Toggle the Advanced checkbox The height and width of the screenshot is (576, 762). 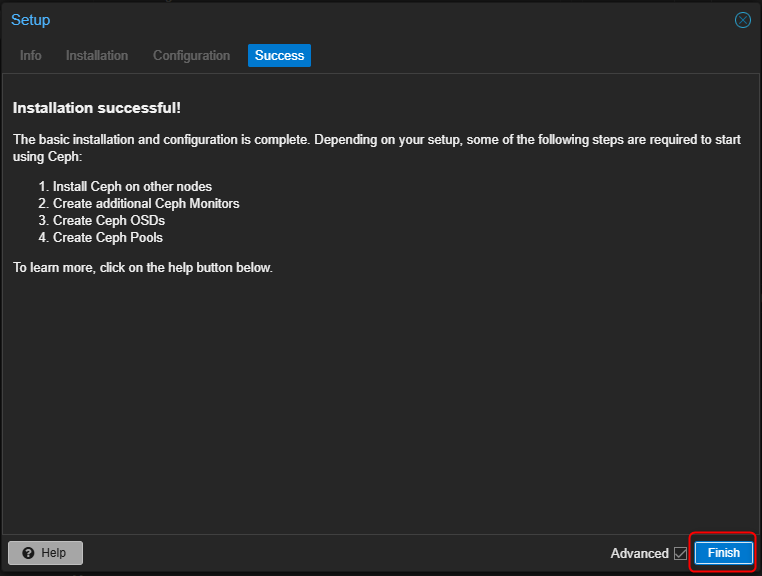pos(680,553)
